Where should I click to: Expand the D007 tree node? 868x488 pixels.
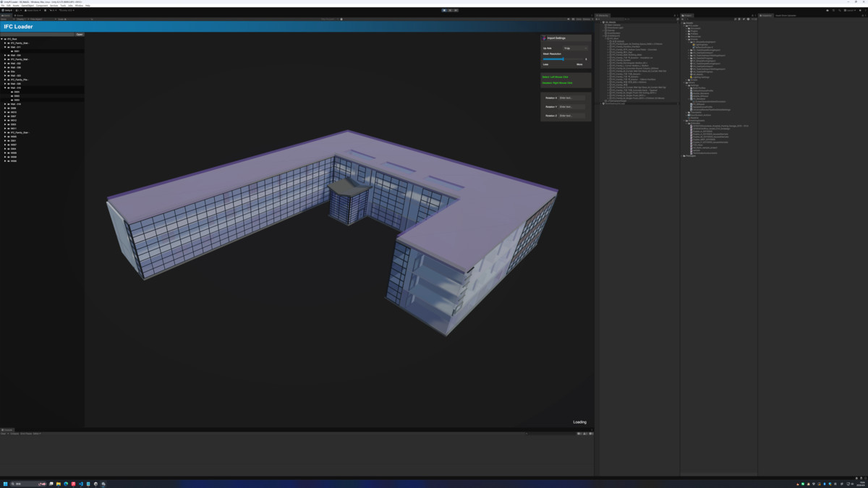(7, 116)
